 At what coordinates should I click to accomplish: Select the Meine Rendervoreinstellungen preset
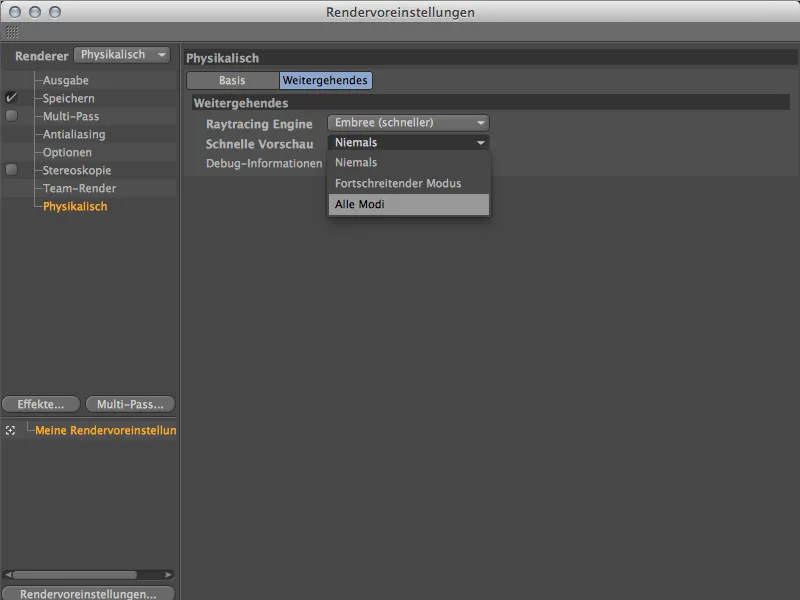tap(110, 429)
